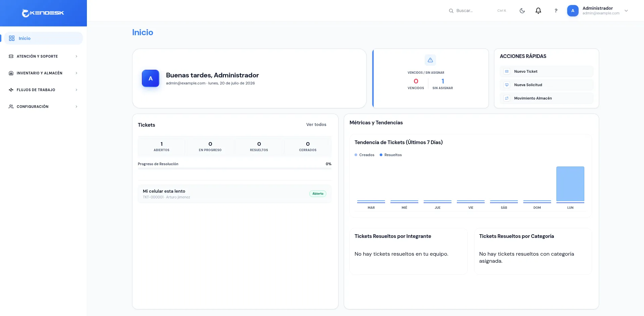Click the Creados legend dot

click(x=356, y=155)
